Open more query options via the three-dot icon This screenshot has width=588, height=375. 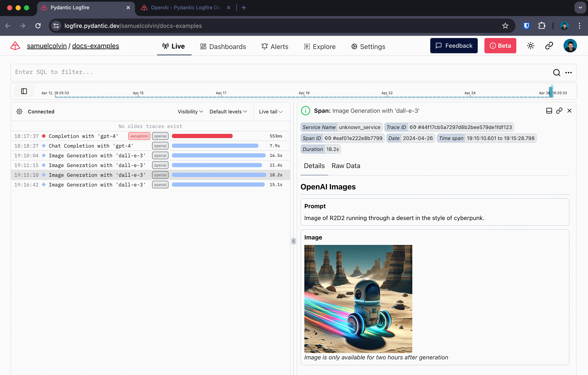[569, 73]
